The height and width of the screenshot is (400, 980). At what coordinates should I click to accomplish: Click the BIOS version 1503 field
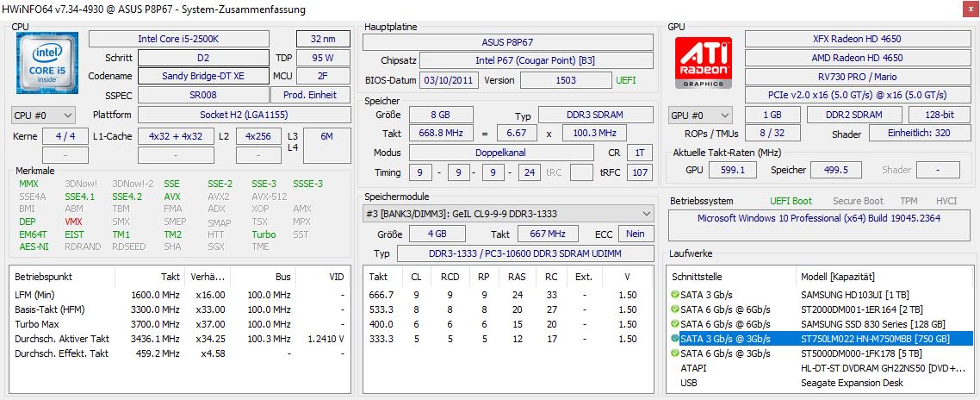pyautogui.click(x=566, y=80)
